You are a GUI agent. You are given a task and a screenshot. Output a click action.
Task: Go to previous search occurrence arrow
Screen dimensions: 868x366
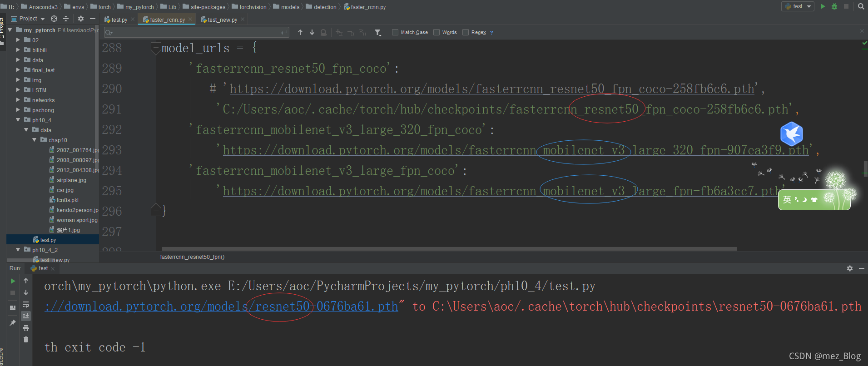coord(300,32)
